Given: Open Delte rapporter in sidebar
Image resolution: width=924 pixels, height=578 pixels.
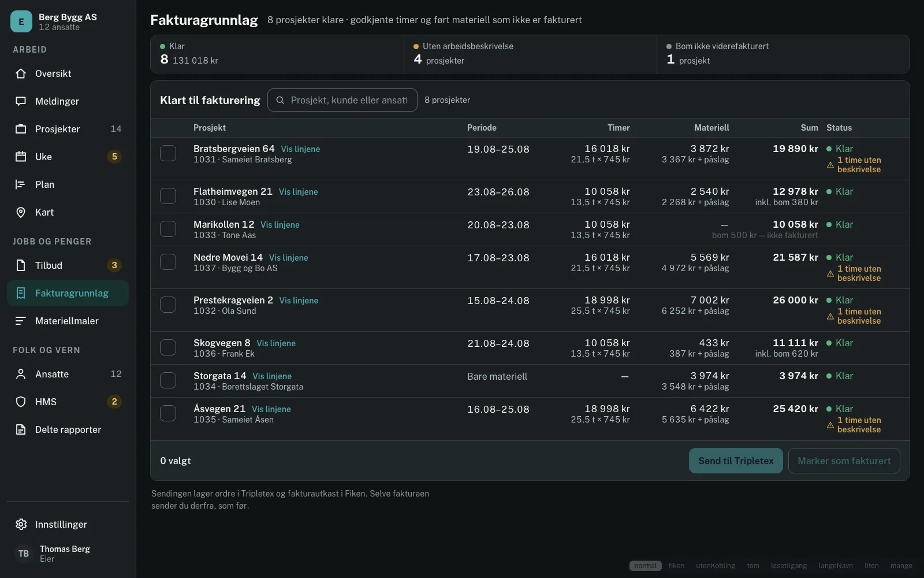Looking at the screenshot, I should coord(68,429).
